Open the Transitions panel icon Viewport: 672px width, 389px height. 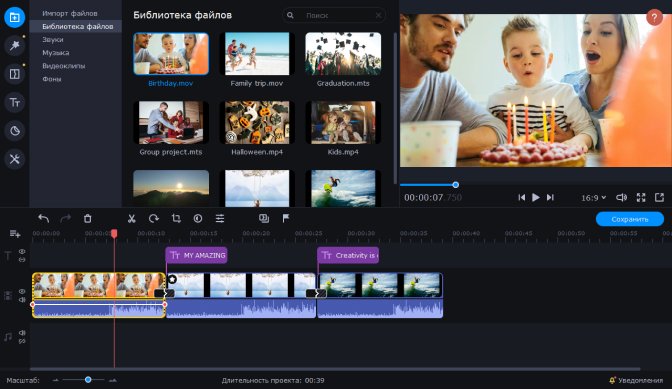click(x=15, y=74)
